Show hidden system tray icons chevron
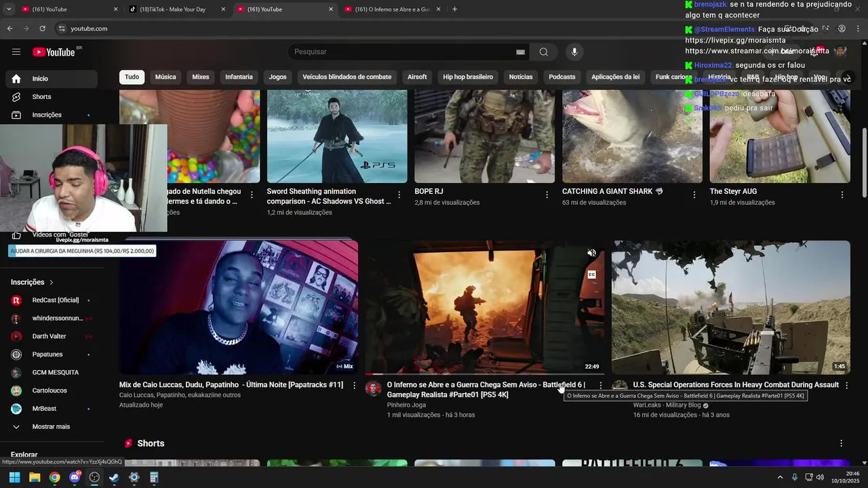 (780, 477)
